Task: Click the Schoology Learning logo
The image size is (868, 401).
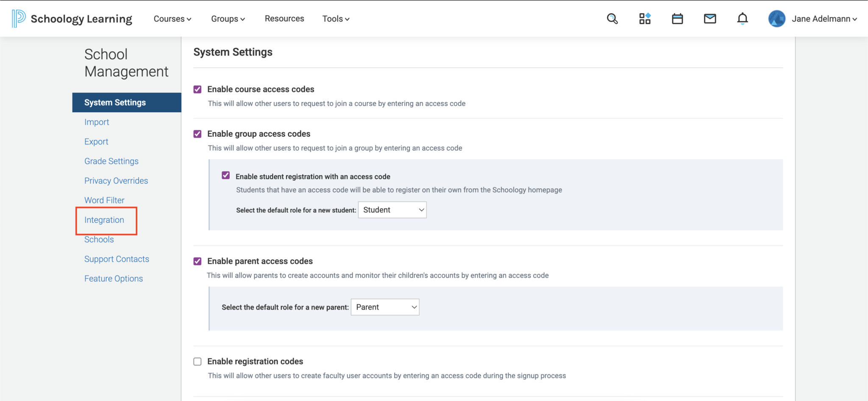Action: [72, 18]
